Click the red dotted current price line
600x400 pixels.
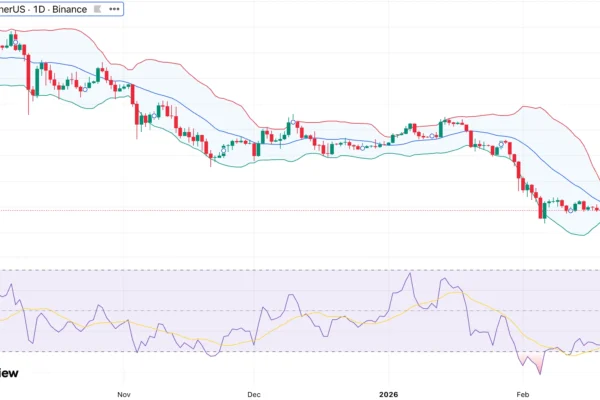[300, 210]
